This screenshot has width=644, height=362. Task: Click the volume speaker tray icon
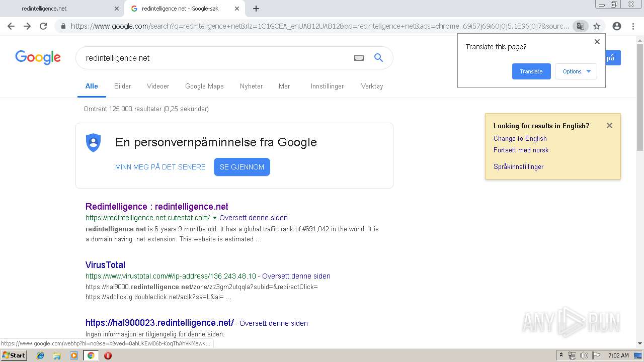pos(584,355)
